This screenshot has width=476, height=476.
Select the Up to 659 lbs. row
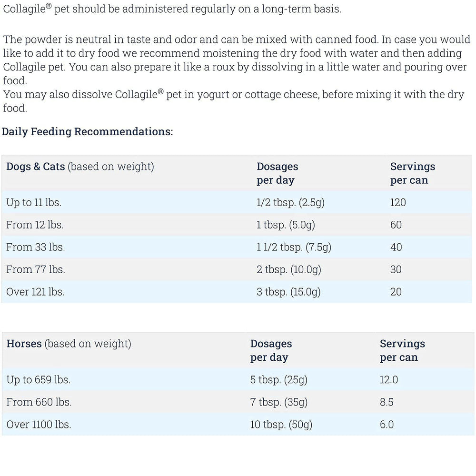coord(238,380)
